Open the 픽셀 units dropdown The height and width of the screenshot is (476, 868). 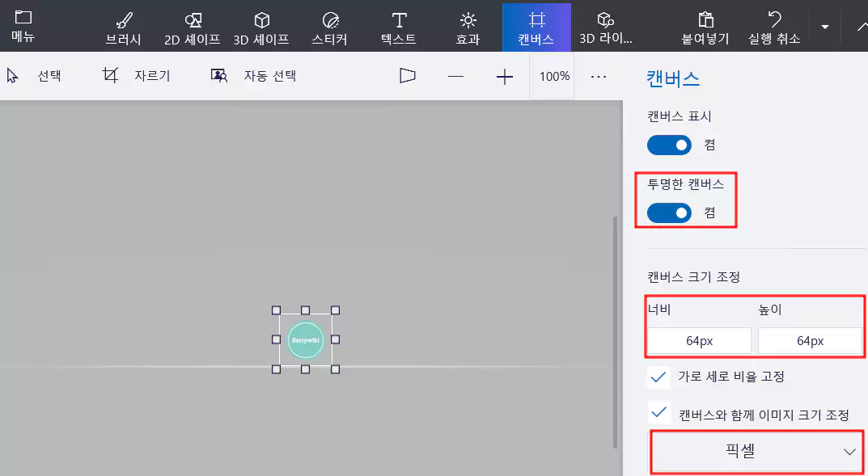(x=756, y=452)
